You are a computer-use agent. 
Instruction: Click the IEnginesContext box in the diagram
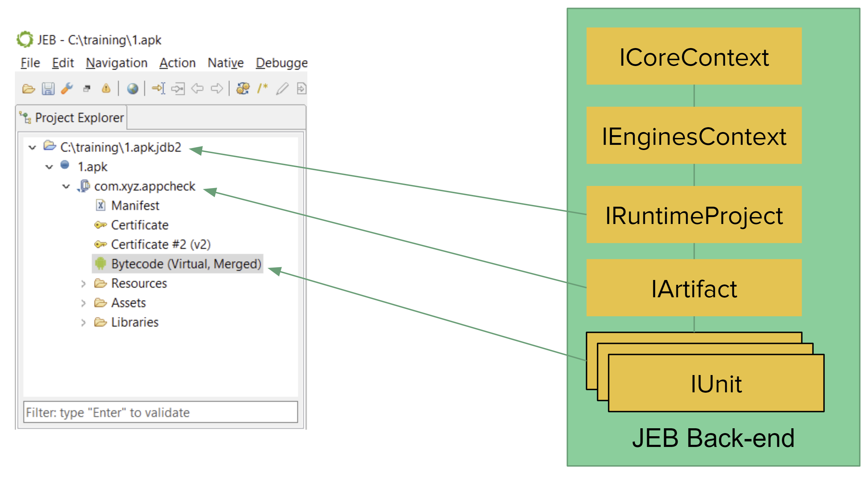point(694,135)
